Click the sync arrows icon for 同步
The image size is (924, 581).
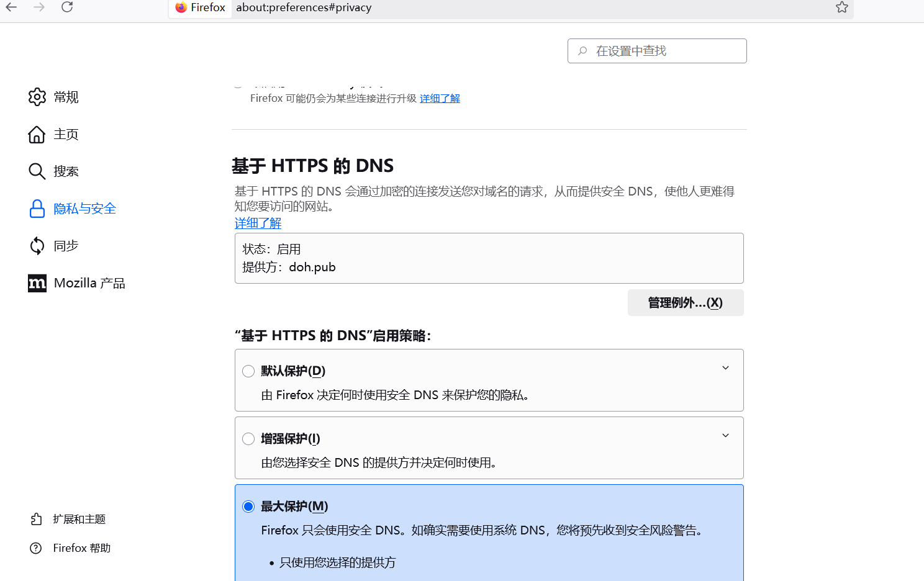tap(37, 246)
